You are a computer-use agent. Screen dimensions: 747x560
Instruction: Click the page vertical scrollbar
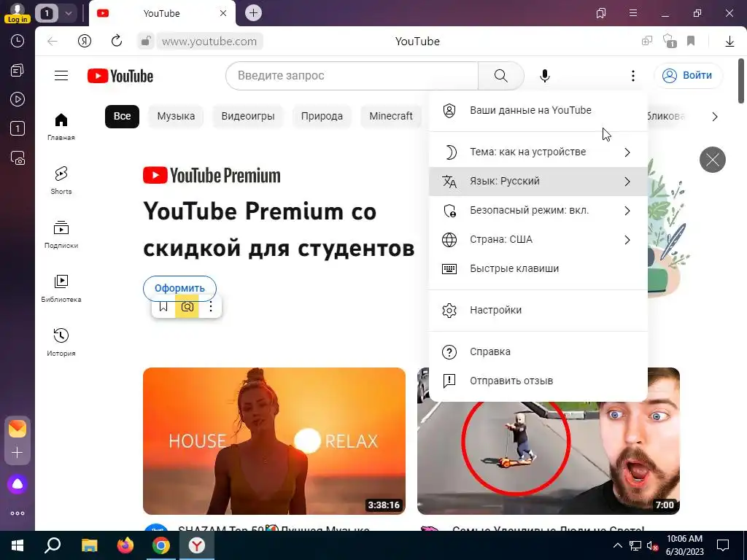(x=741, y=80)
